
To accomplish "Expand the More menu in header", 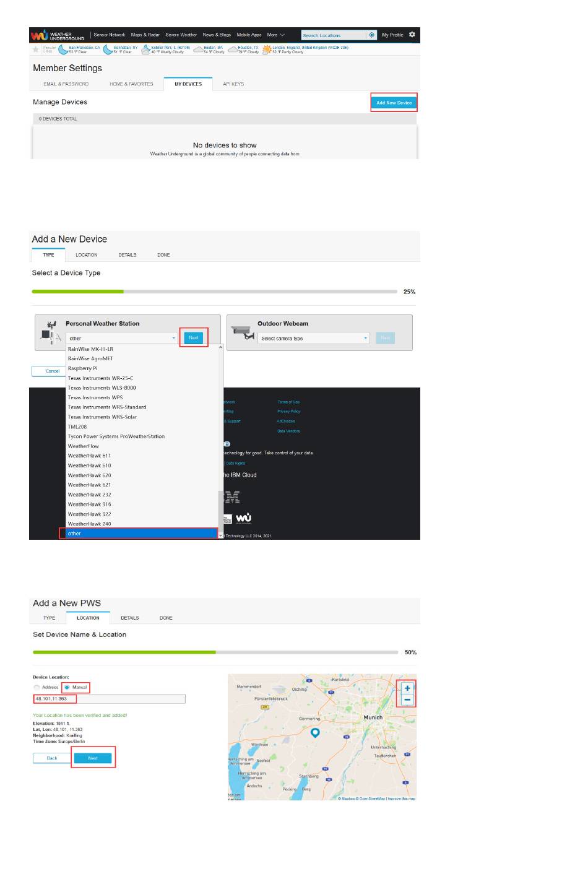I will coord(276,35).
